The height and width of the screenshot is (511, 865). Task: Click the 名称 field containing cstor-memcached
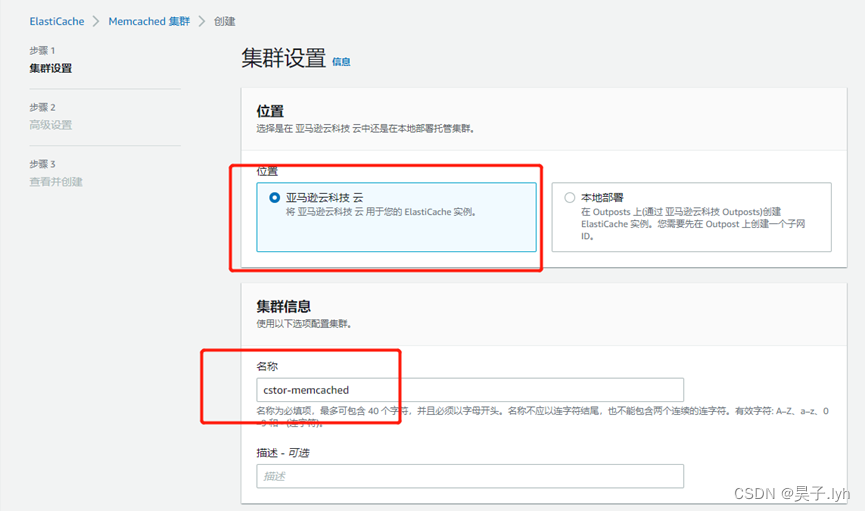(x=470, y=390)
